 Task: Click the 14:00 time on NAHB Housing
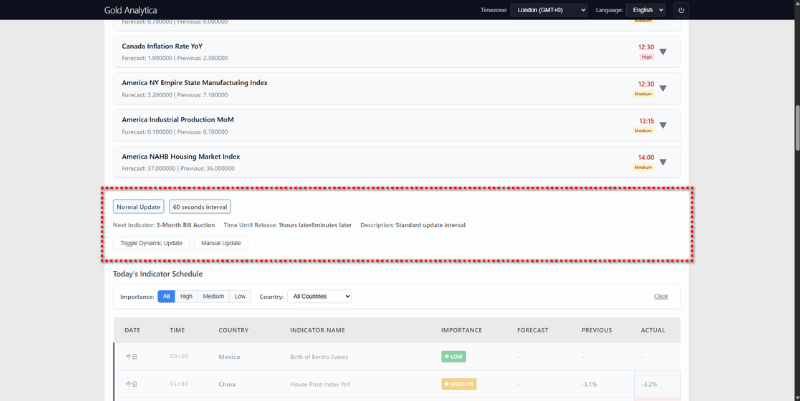(646, 158)
